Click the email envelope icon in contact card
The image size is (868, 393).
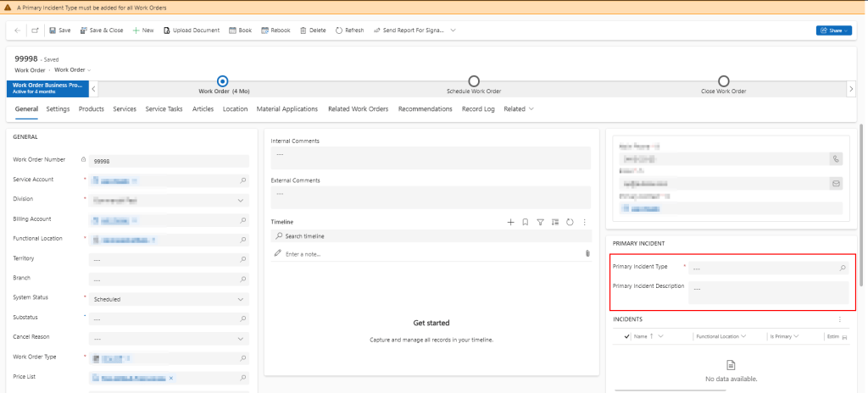coord(836,183)
